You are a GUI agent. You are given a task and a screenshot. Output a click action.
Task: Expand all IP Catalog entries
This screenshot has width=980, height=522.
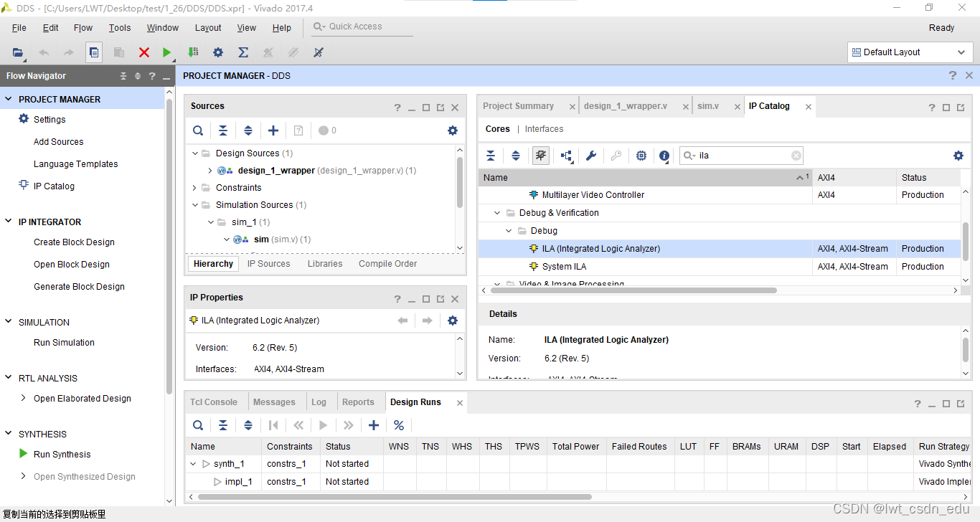(x=516, y=156)
